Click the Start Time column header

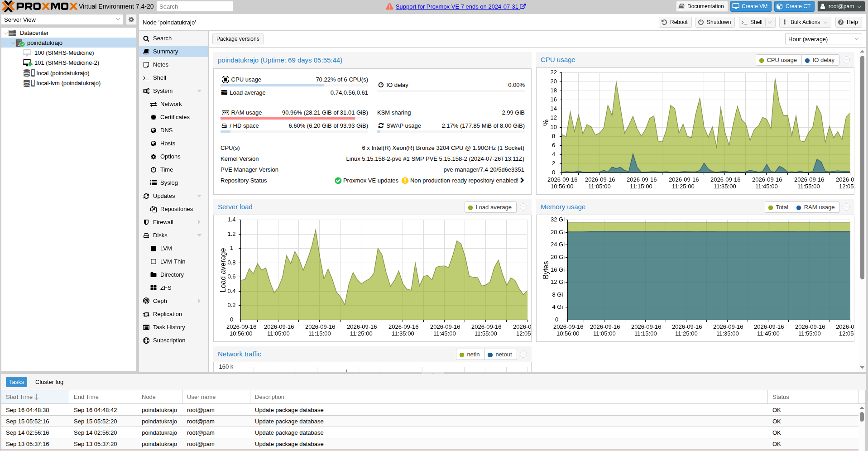(x=35, y=397)
